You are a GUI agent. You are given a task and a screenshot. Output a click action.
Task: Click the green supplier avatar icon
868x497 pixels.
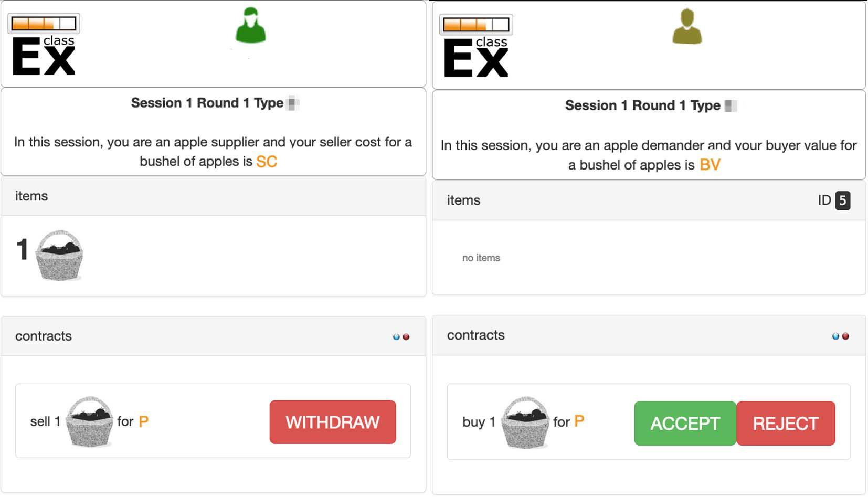pos(251,25)
